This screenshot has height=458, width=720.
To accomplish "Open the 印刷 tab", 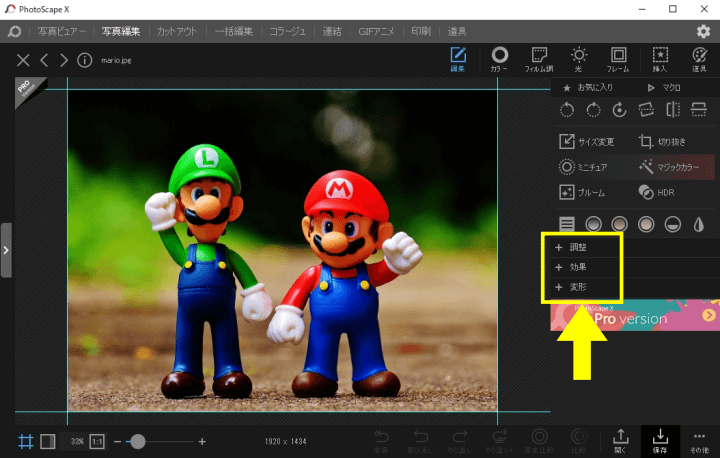I will [421, 31].
